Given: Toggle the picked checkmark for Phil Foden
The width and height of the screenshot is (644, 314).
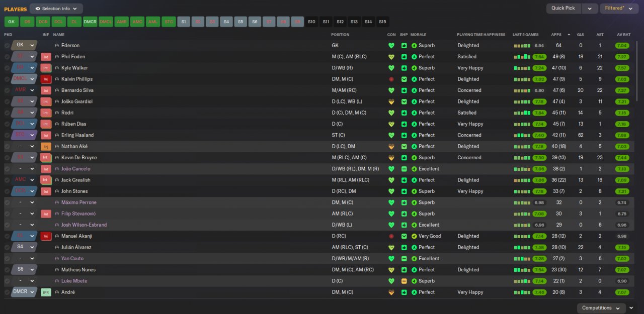Looking at the screenshot, I should [x=7, y=57].
